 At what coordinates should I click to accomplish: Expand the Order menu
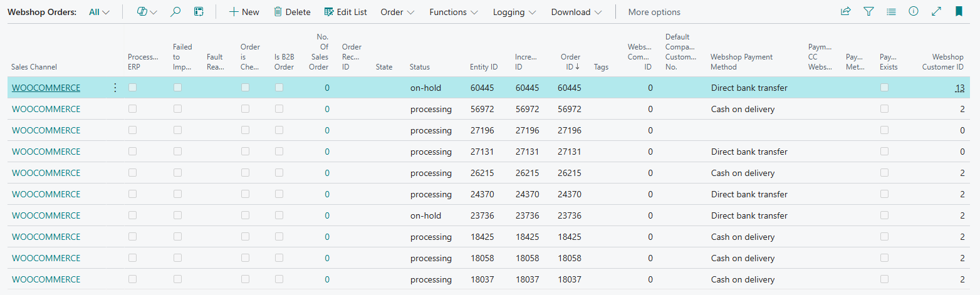pyautogui.click(x=397, y=12)
